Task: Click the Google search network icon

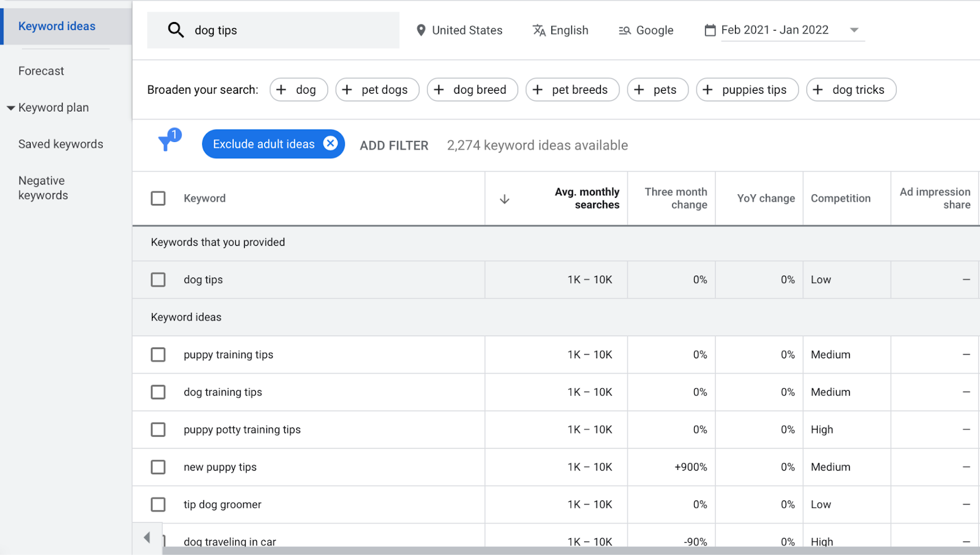Action: 625,31
